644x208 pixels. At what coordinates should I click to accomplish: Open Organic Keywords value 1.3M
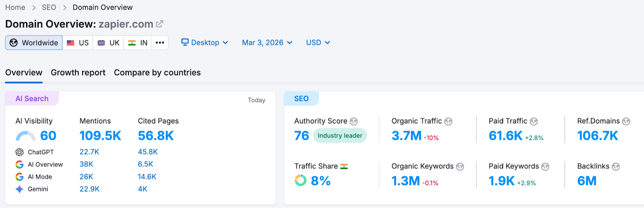[406, 181]
